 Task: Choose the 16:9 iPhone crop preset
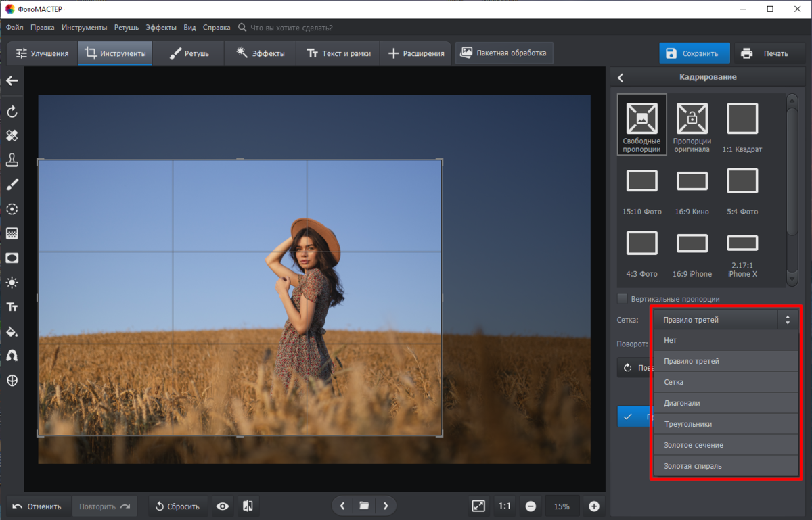[x=692, y=254]
